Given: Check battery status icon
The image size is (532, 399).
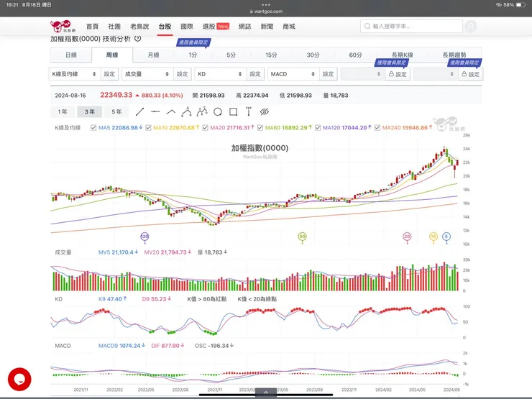Looking at the screenshot, I should [x=520, y=5].
